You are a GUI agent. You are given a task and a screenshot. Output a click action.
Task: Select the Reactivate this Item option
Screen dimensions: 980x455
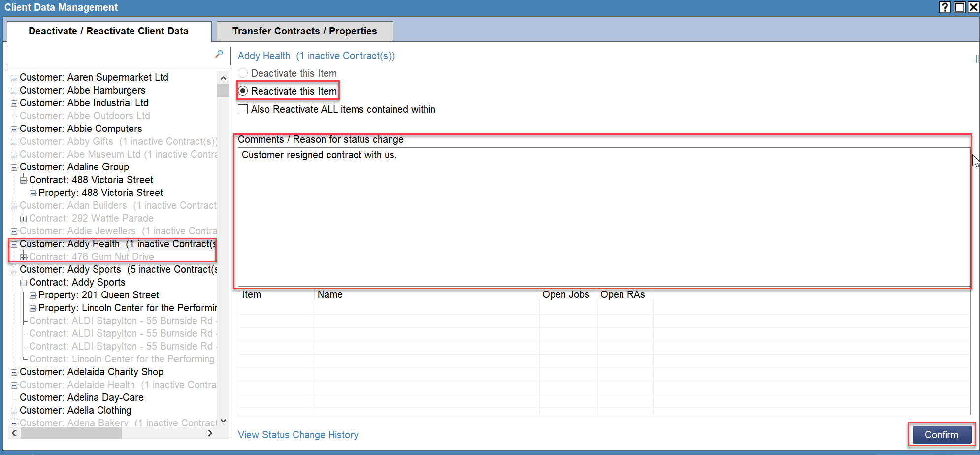click(x=243, y=91)
